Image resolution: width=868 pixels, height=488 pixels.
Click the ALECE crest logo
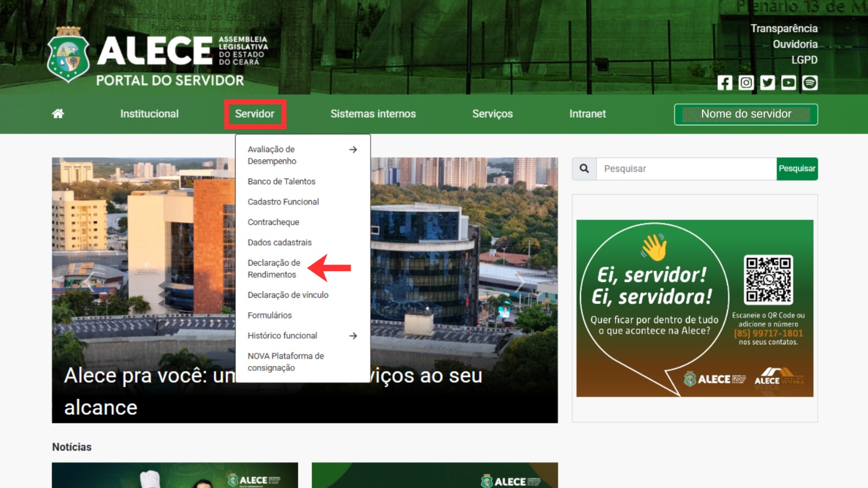click(x=68, y=55)
